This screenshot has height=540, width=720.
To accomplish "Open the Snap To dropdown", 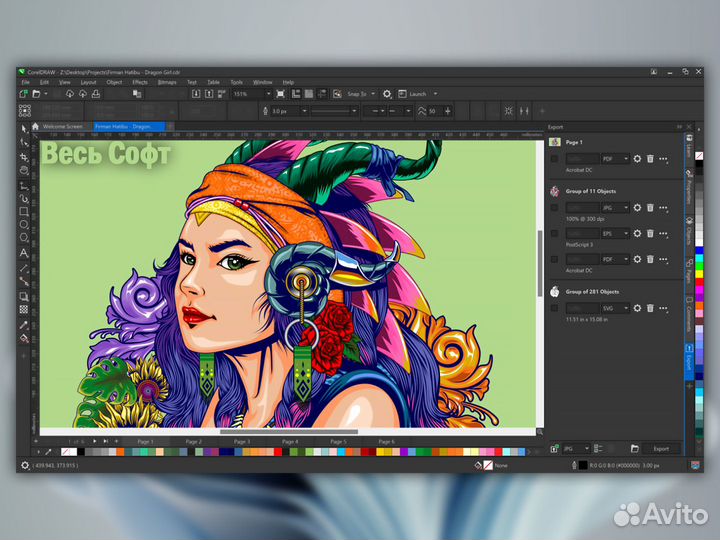I will coord(373,94).
